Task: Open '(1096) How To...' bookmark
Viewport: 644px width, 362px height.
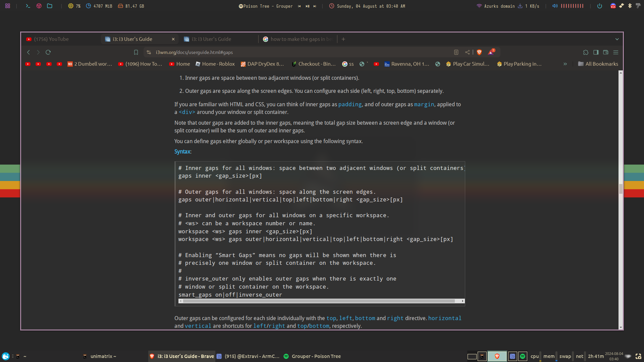Action: tap(140, 64)
